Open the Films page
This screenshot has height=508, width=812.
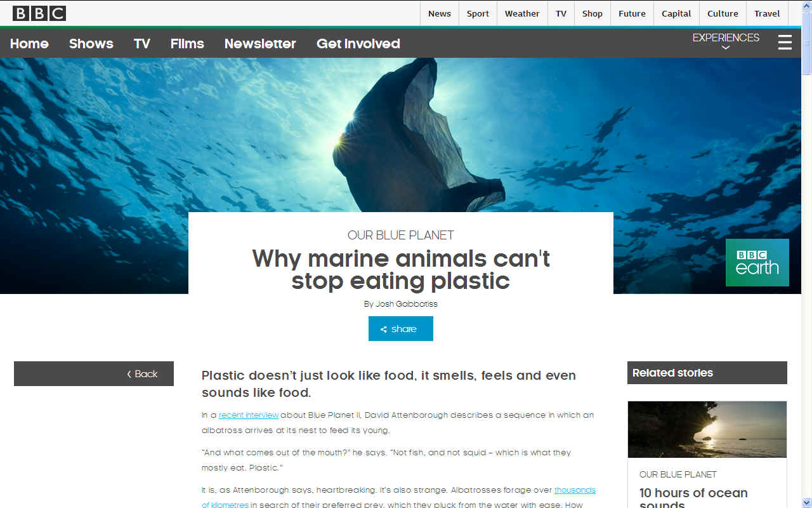pyautogui.click(x=187, y=43)
